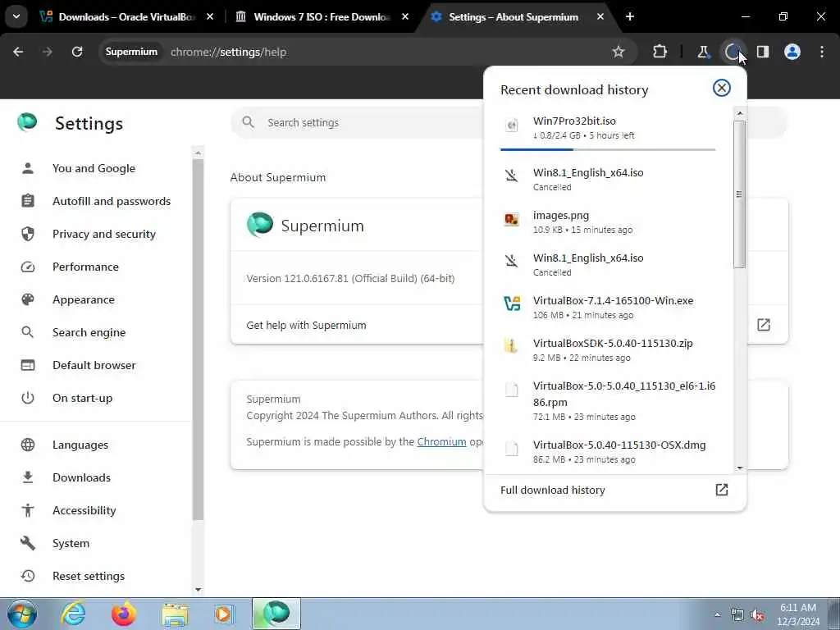The width and height of the screenshot is (840, 630).
Task: Open Languages settings
Action: point(80,445)
